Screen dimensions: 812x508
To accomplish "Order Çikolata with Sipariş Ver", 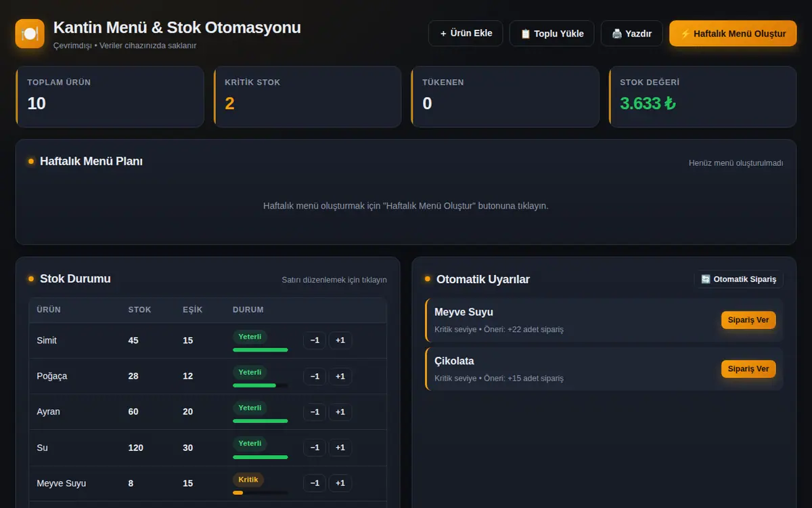I will (x=748, y=369).
